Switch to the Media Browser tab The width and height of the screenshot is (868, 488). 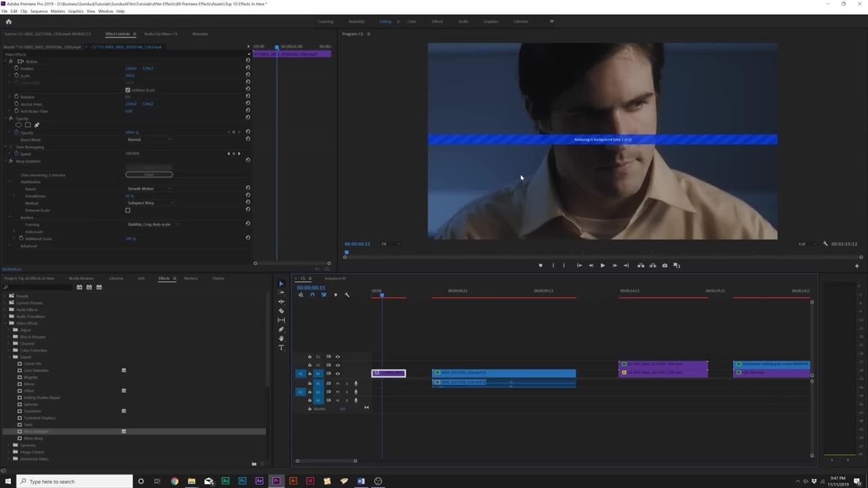pos(81,279)
